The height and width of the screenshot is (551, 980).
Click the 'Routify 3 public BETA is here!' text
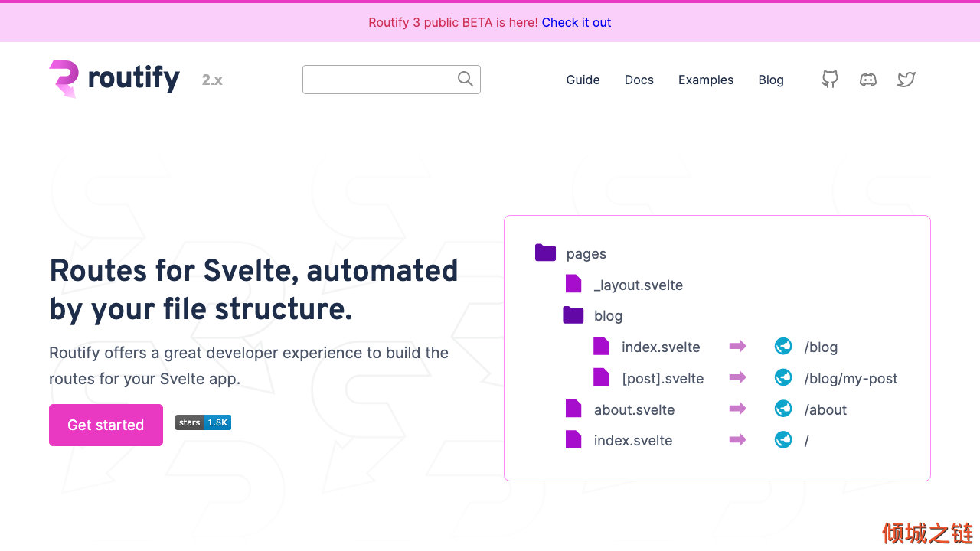click(453, 23)
